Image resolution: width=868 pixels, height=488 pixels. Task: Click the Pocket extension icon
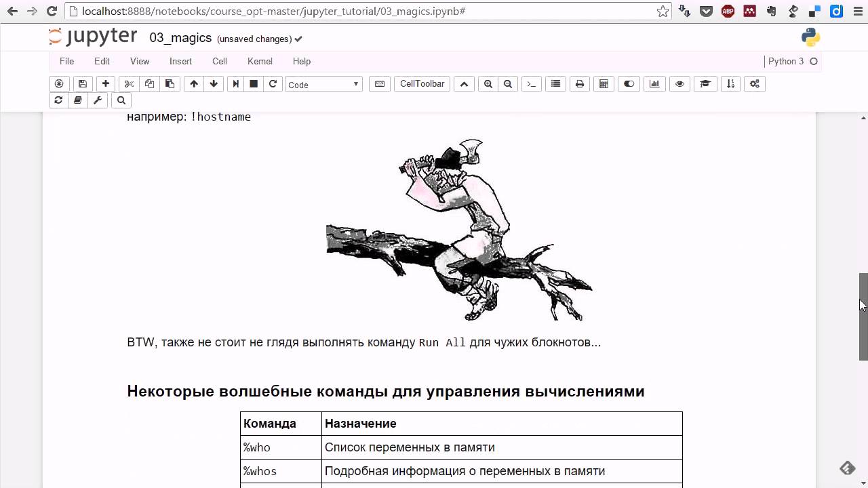(706, 11)
